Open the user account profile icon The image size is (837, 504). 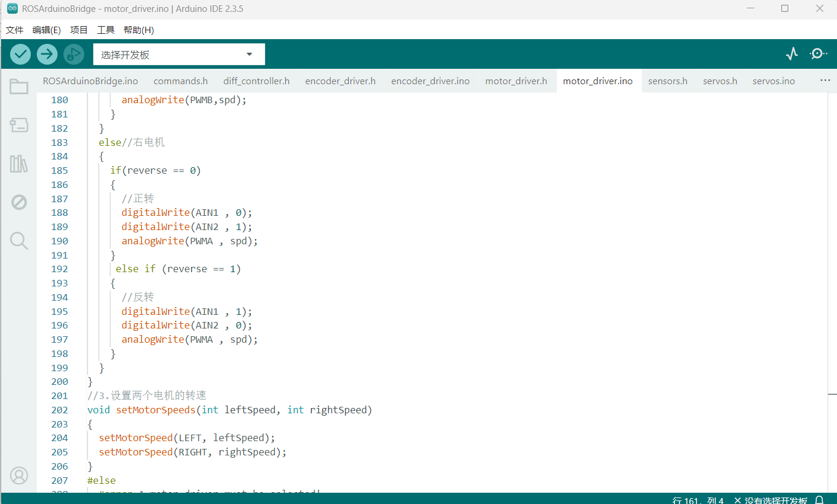pyautogui.click(x=19, y=476)
